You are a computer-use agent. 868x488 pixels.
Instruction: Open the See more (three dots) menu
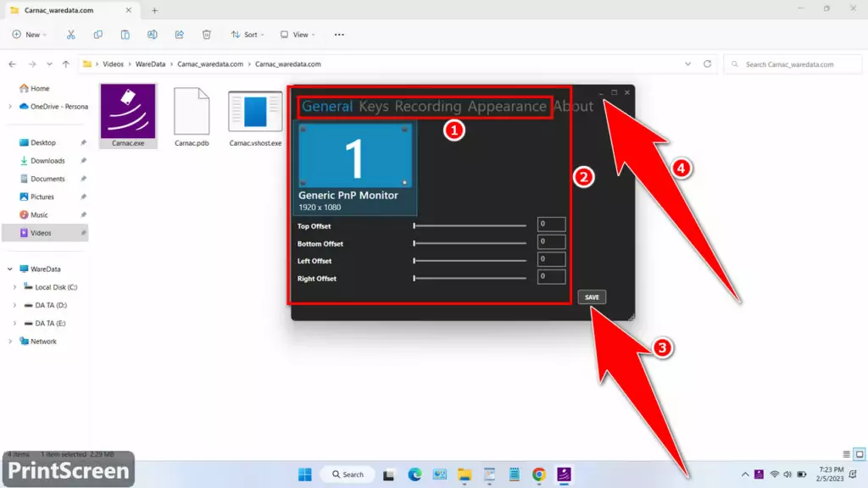click(x=339, y=35)
